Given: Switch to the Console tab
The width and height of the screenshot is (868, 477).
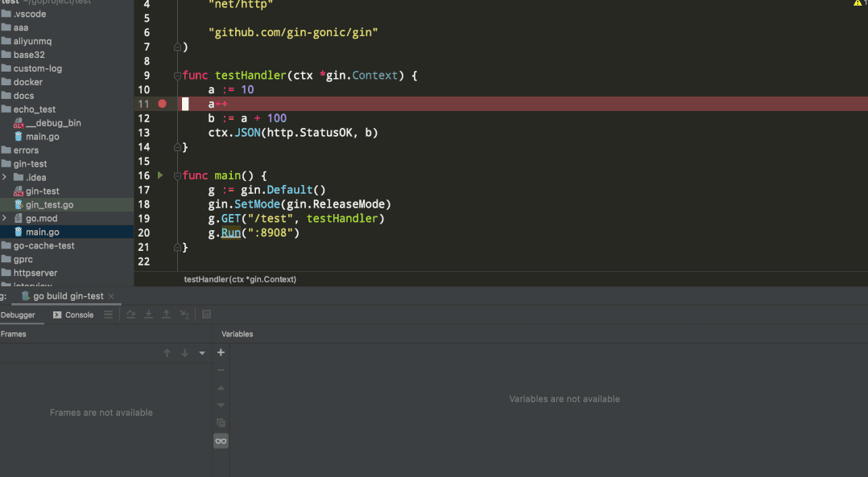Looking at the screenshot, I should (73, 315).
